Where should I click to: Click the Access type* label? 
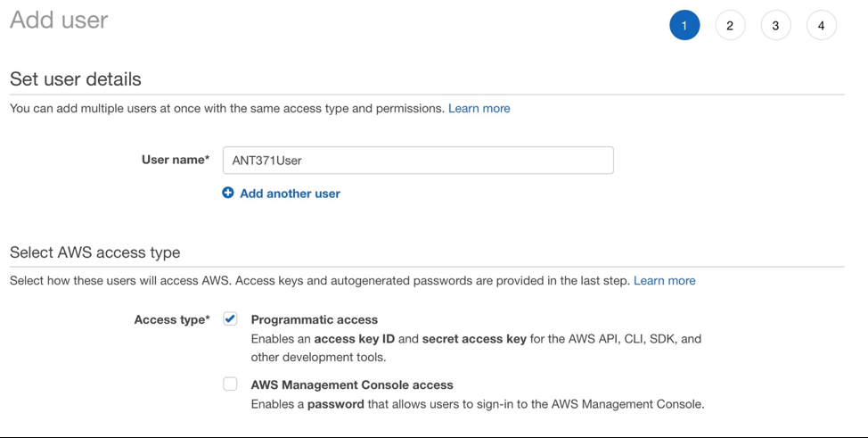coord(172,320)
